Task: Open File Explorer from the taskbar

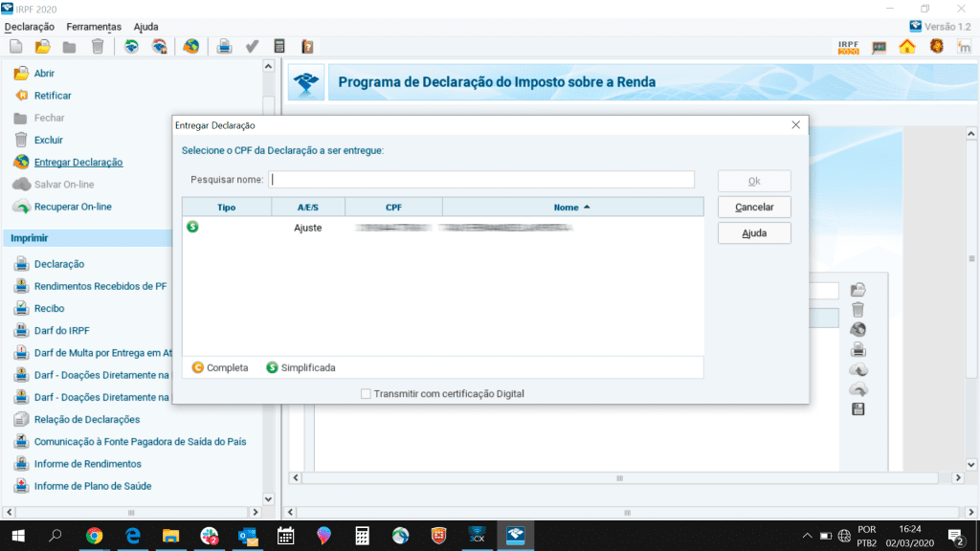Action: 170,536
